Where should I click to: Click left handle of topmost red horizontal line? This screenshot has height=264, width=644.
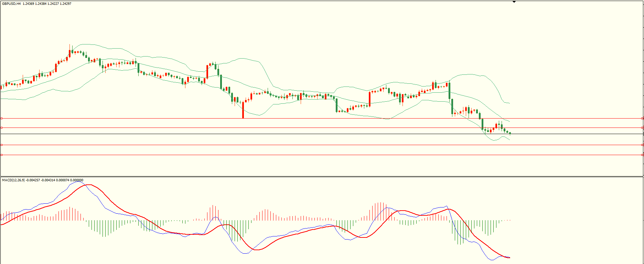coord(2,118)
